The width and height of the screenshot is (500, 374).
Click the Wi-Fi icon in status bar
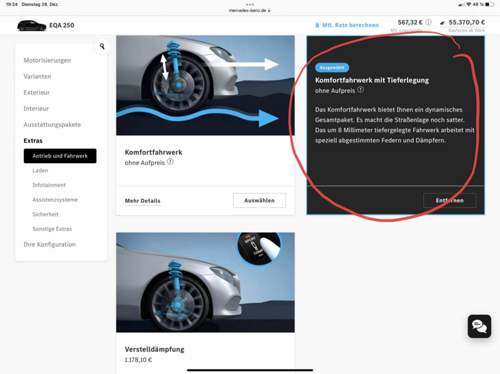tap(469, 4)
